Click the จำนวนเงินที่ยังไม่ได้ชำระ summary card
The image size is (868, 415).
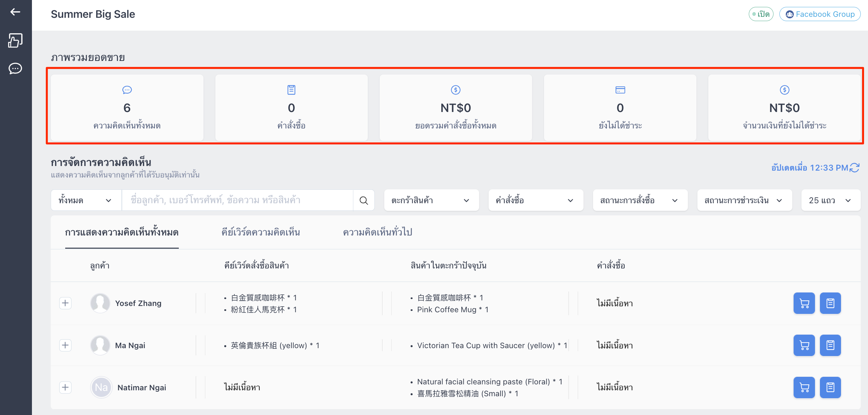pos(784,108)
